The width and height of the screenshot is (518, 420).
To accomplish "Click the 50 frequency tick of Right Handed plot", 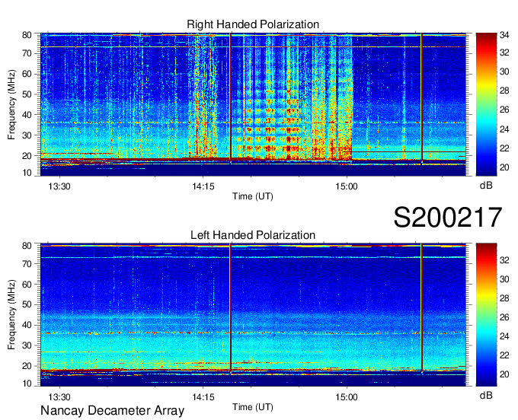I will (x=27, y=94).
